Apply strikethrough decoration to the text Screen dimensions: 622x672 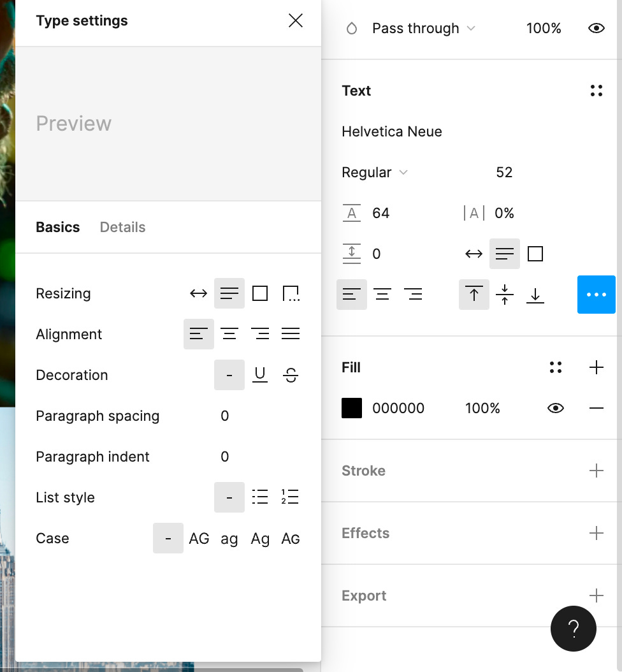click(291, 375)
